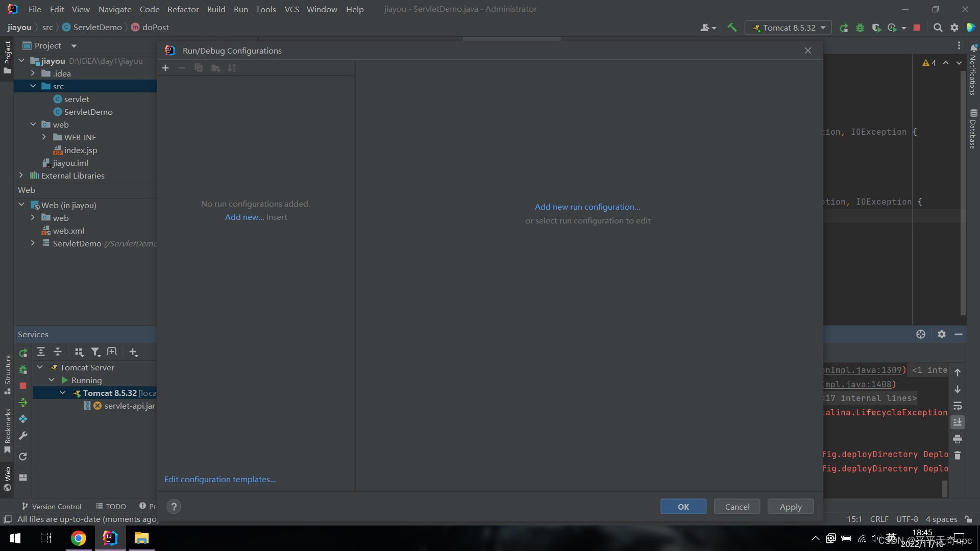This screenshot has height=551, width=980.
Task: Click the Build menu in menu bar
Action: [x=216, y=9]
